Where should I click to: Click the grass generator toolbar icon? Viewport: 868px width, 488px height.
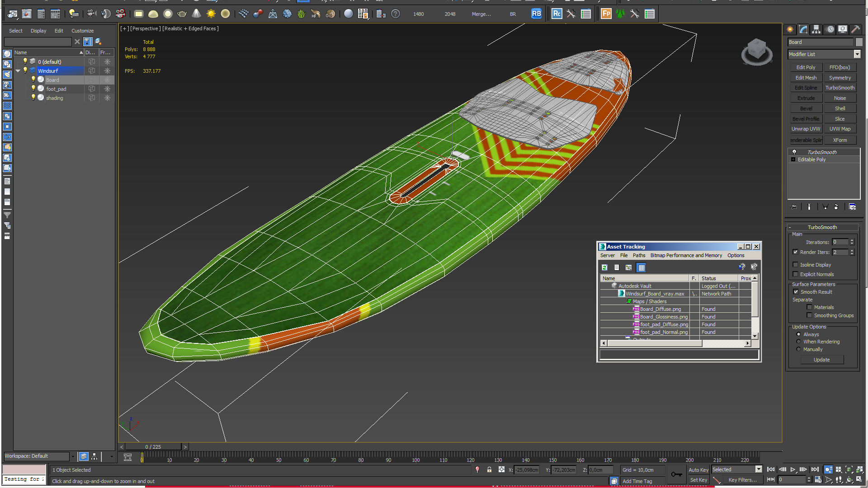click(302, 14)
